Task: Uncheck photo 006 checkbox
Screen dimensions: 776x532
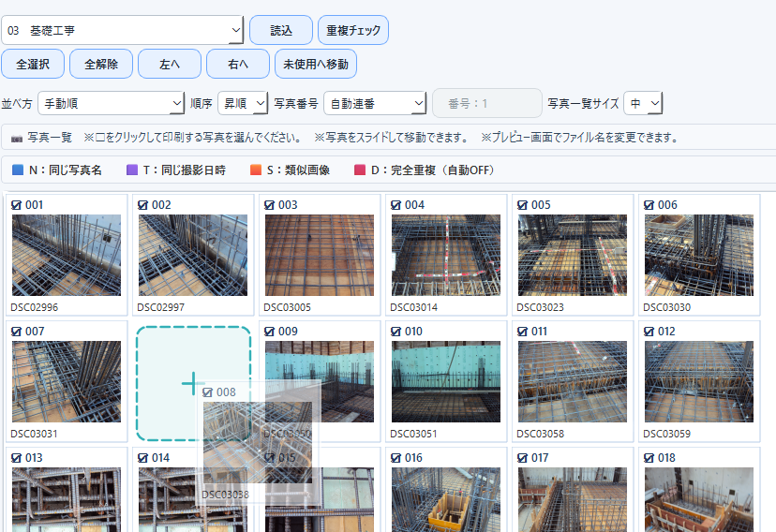Action: click(649, 205)
